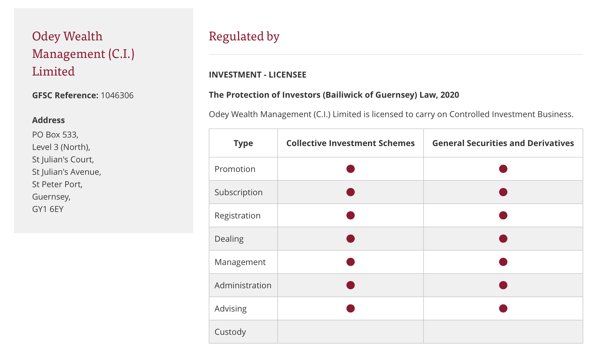607x364 pixels.
Task: Click the Management dot under General Securities and Derivatives
Action: (x=503, y=262)
